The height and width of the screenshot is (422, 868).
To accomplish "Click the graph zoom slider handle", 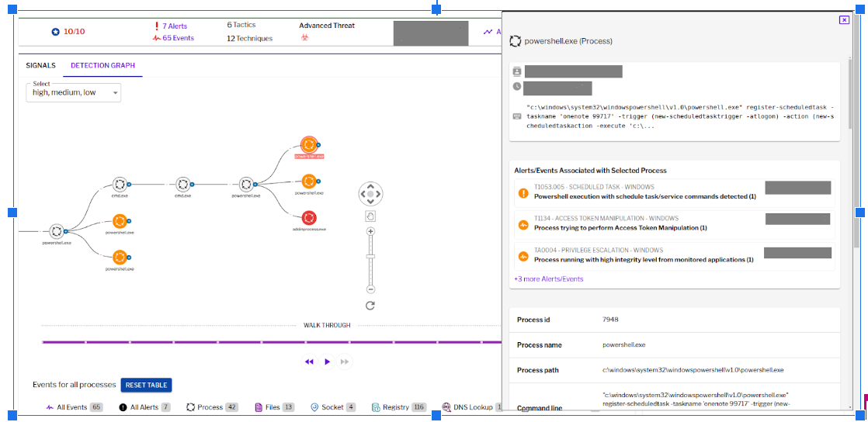I will tap(371, 256).
